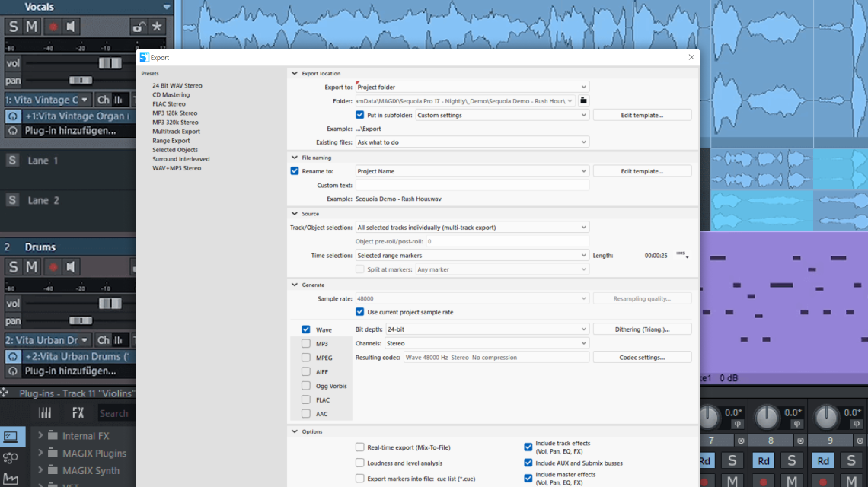The width and height of the screenshot is (868, 487).
Task: Select the 24 Bit WAV Stereo preset
Action: click(x=177, y=86)
